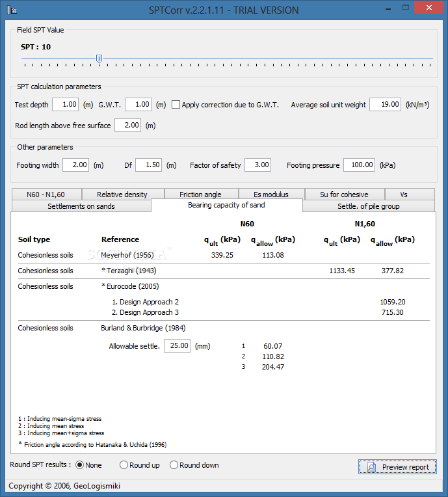
Task: Click the SPTCorr app icon in title bar
Action: pos(12,10)
